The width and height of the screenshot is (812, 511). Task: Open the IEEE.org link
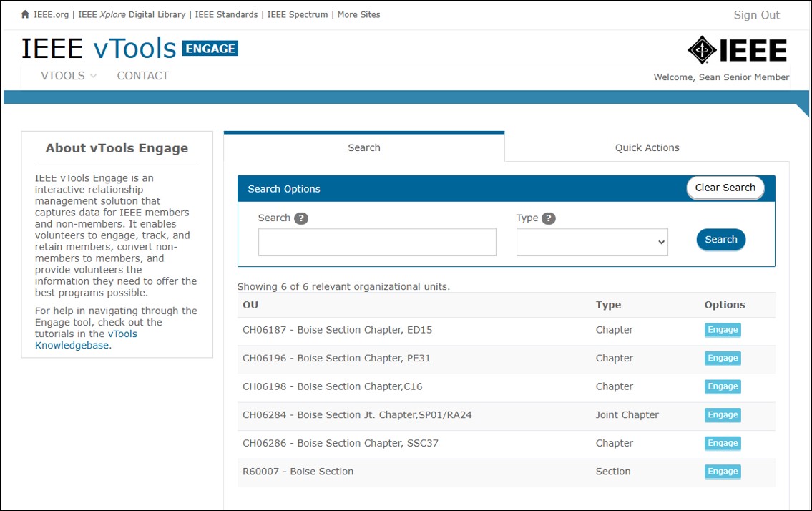[x=51, y=14]
